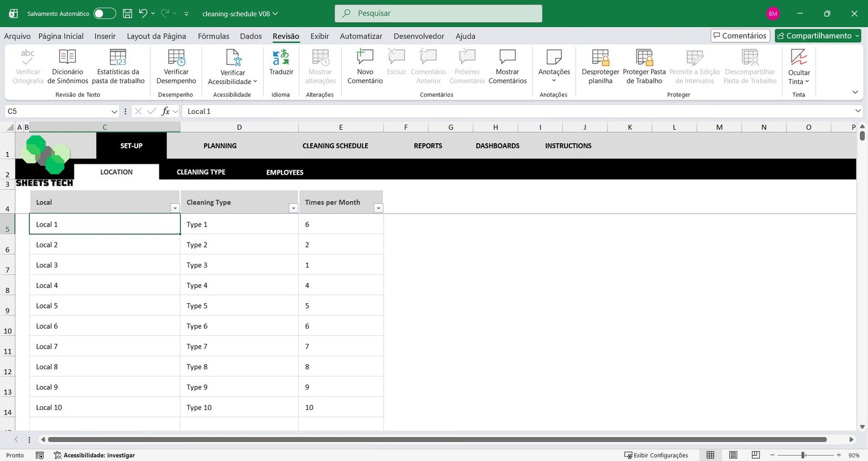Open Dicionário de Sinônimos tool
The height and width of the screenshot is (461, 868).
(x=67, y=57)
